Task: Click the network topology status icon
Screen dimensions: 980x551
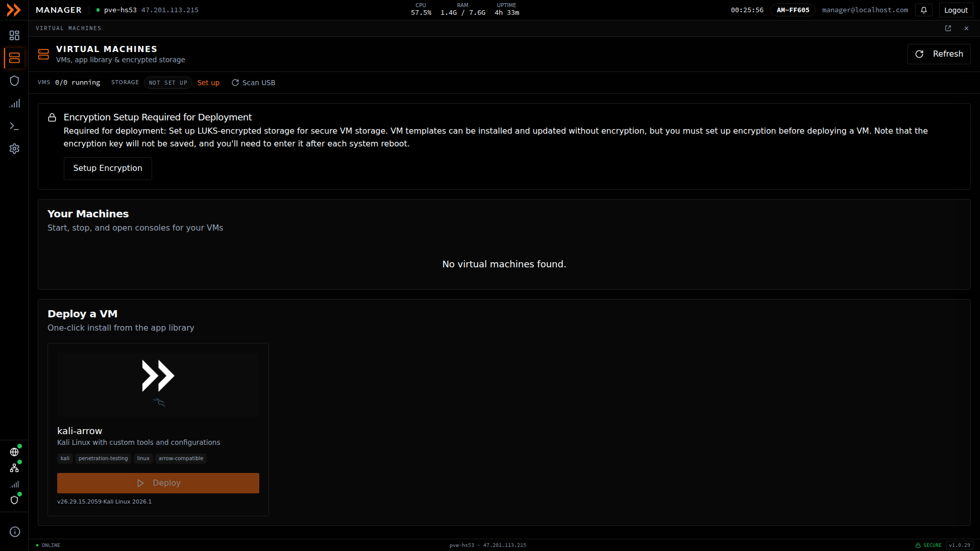Action: tap(14, 468)
